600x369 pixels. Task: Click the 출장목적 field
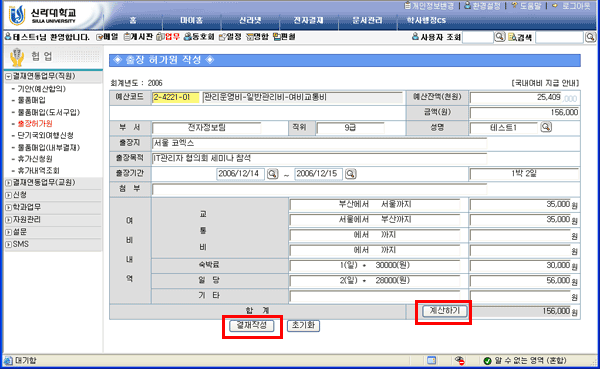pyautogui.click(x=319, y=158)
